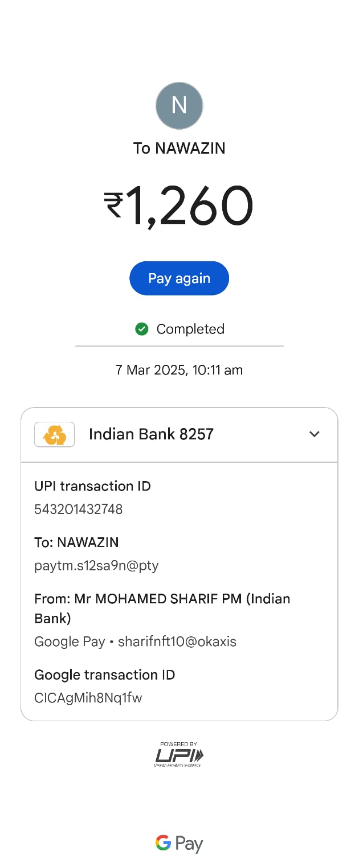Tap the To: NAWAZIN recipient label

click(76, 542)
